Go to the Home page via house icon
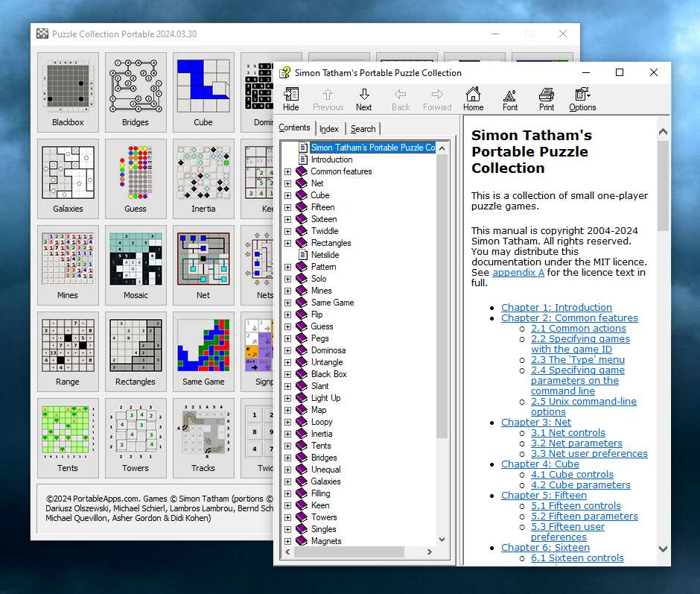Screen dimensions: 700x594 pyautogui.click(x=473, y=99)
